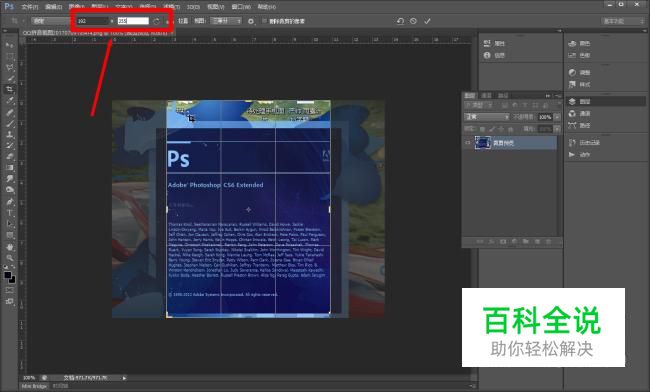Open the layer opacity slider arrow
Viewport: 650px width, 392px height.
[557, 117]
